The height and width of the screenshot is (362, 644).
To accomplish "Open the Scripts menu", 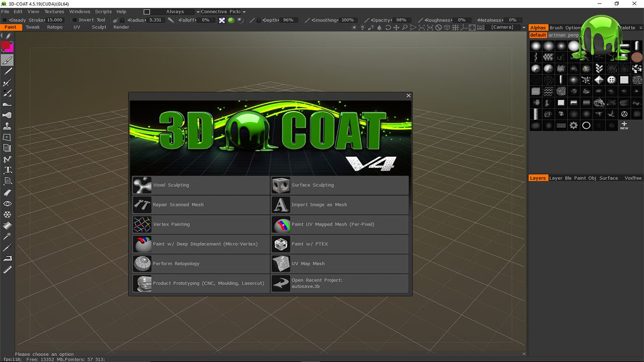I will 104,12.
